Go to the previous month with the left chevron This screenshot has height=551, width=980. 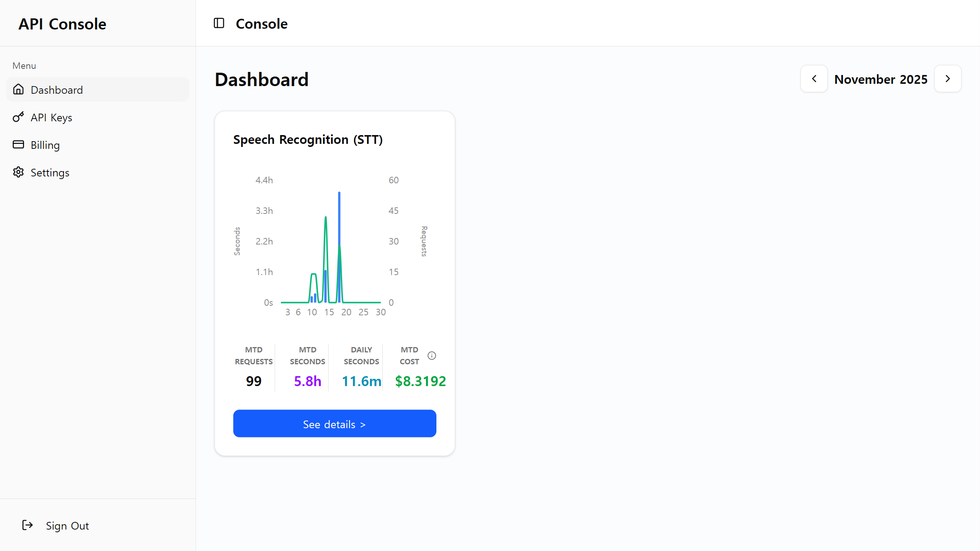[x=813, y=79]
